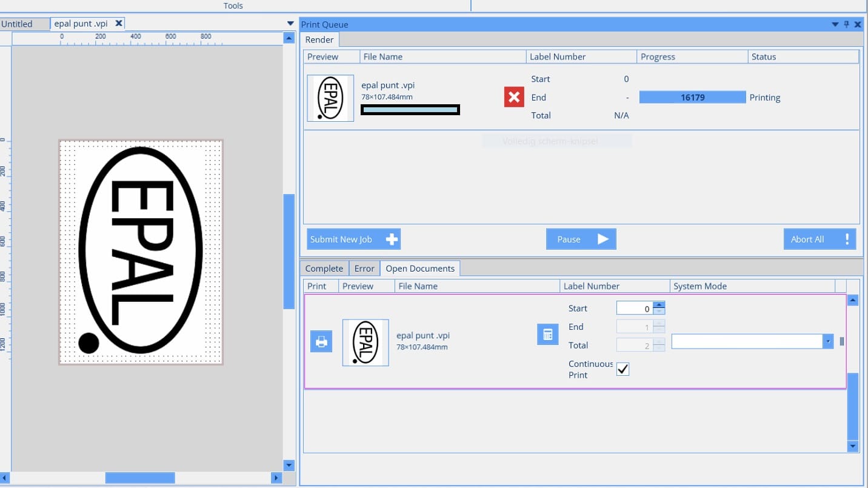Click the End value field

point(635,327)
